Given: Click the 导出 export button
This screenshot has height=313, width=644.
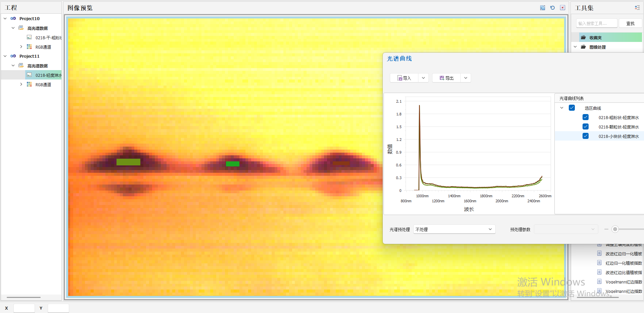Looking at the screenshot, I should point(446,78).
